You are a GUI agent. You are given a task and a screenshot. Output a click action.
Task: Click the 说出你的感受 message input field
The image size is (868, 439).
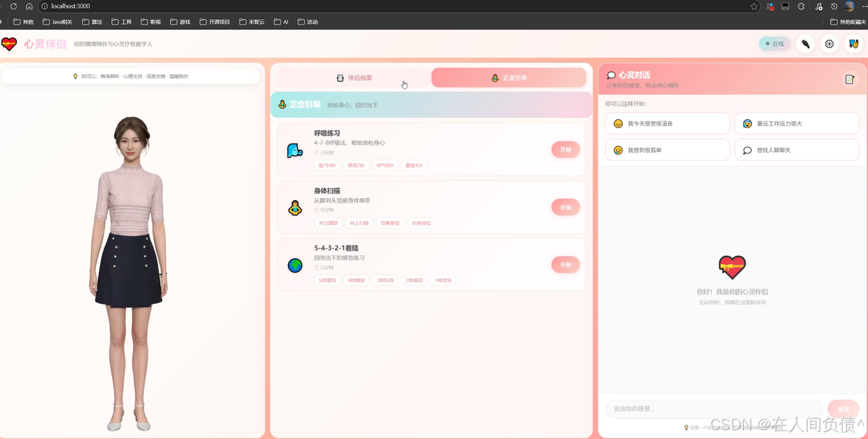[714, 409]
